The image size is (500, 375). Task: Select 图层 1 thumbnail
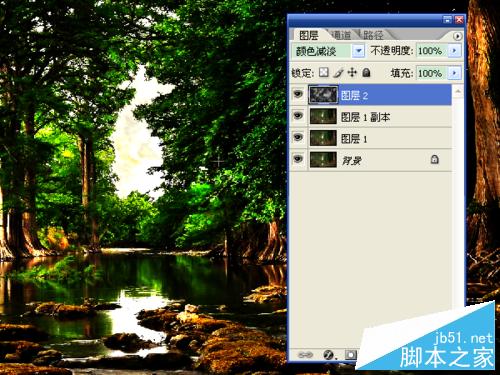(323, 138)
